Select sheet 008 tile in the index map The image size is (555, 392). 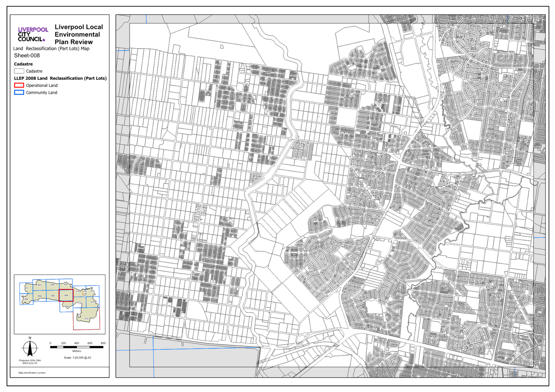pyautogui.click(x=66, y=295)
